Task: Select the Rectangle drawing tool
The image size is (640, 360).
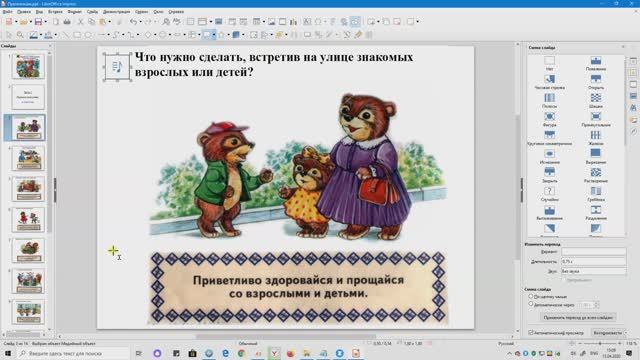Action: pos(77,35)
